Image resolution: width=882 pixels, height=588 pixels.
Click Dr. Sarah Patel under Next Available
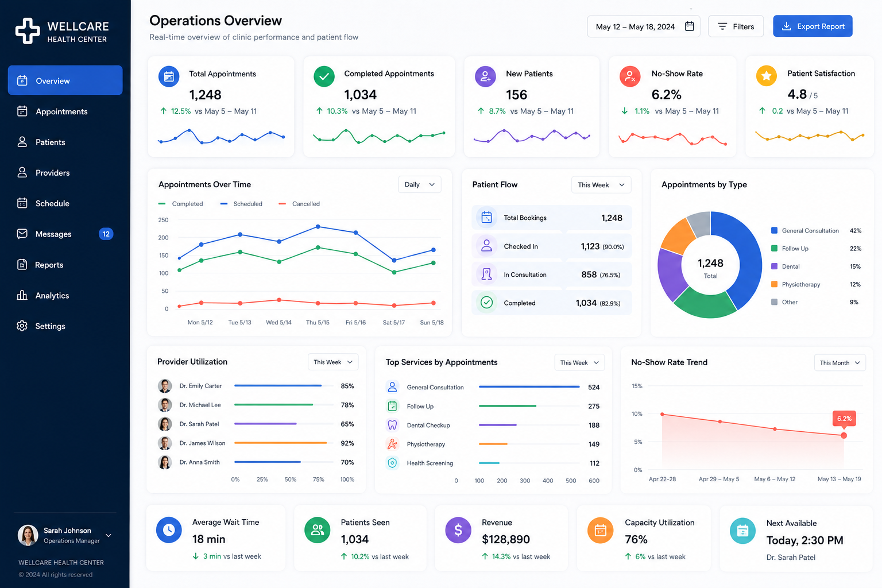(791, 557)
